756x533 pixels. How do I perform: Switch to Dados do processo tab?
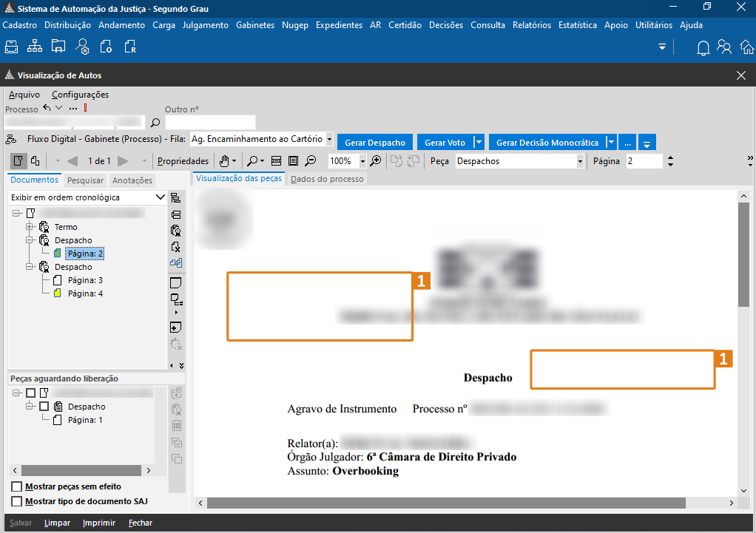pyautogui.click(x=327, y=179)
